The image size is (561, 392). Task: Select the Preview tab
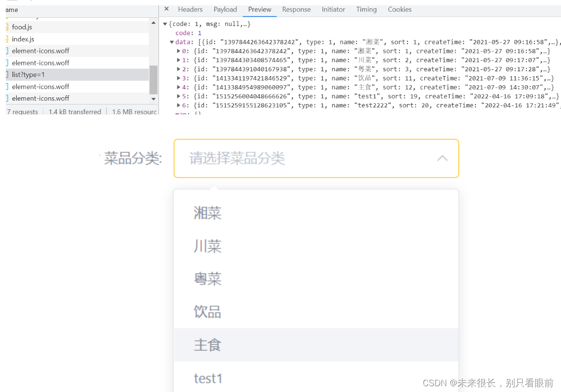click(x=259, y=9)
